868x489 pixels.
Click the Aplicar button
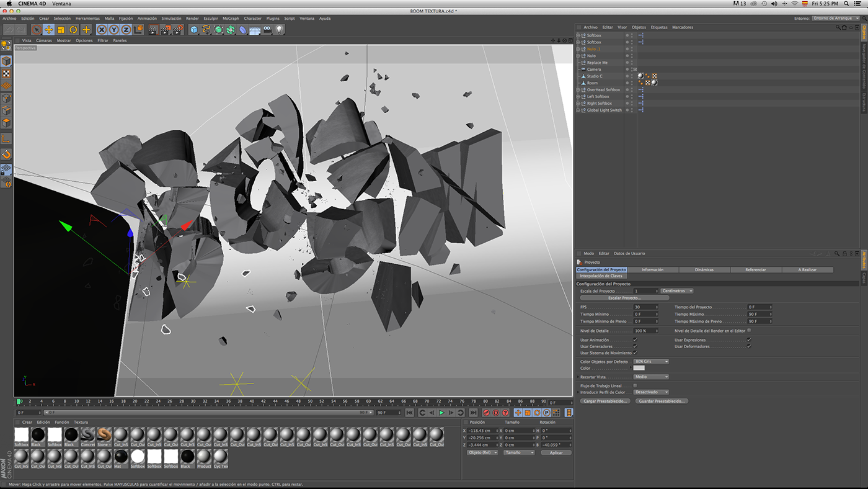point(556,453)
